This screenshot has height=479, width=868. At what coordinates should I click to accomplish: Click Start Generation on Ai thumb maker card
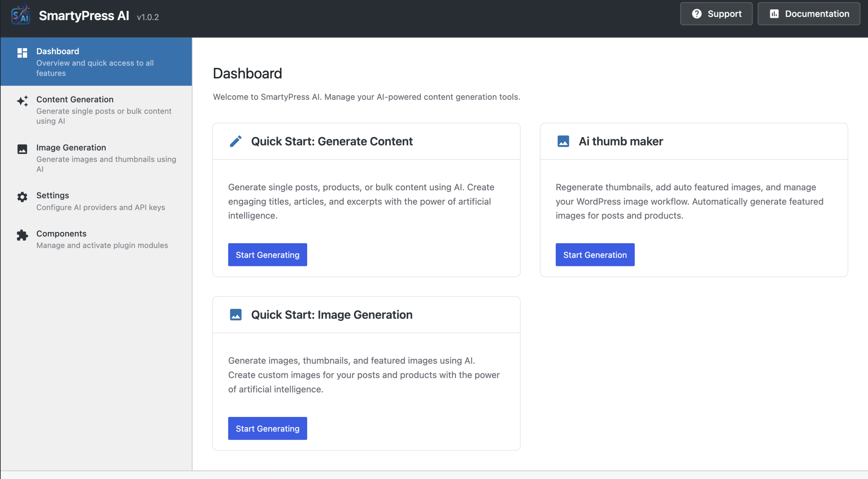[595, 254]
